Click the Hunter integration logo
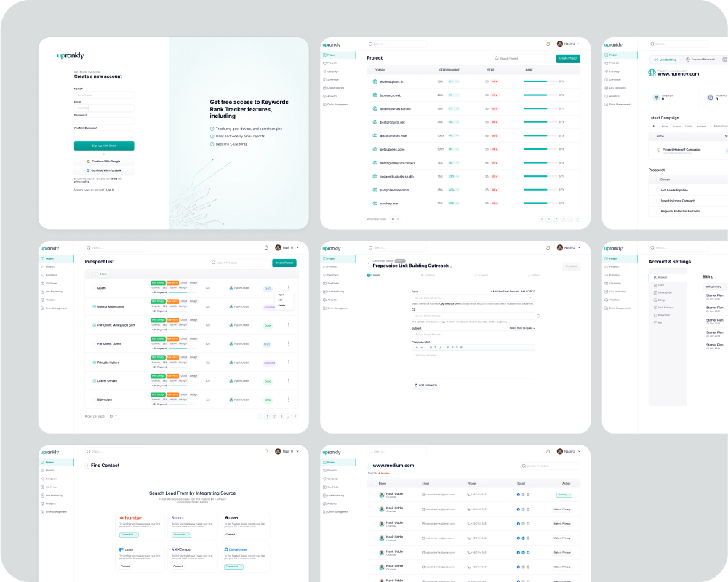The height and width of the screenshot is (582, 728). (x=132, y=518)
